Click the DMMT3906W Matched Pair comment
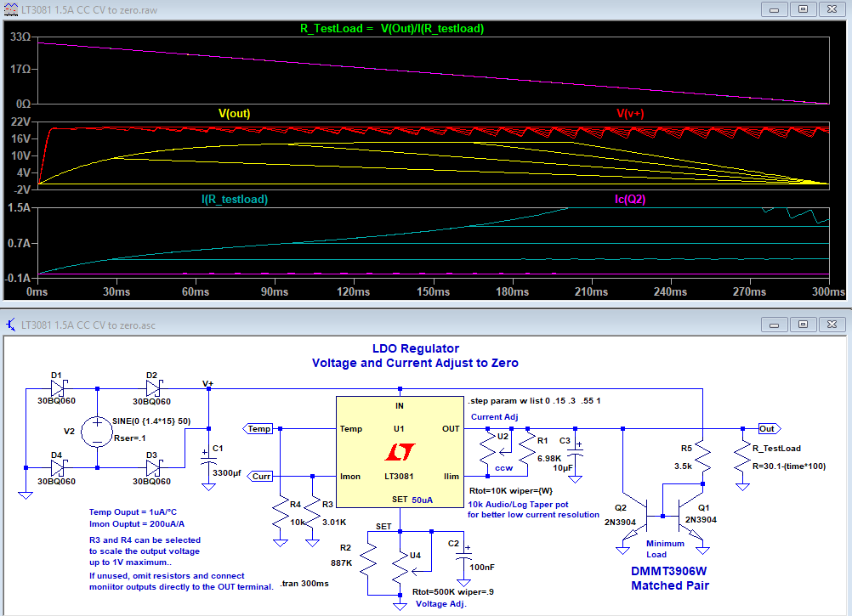The width and height of the screenshot is (852, 616). (669, 578)
